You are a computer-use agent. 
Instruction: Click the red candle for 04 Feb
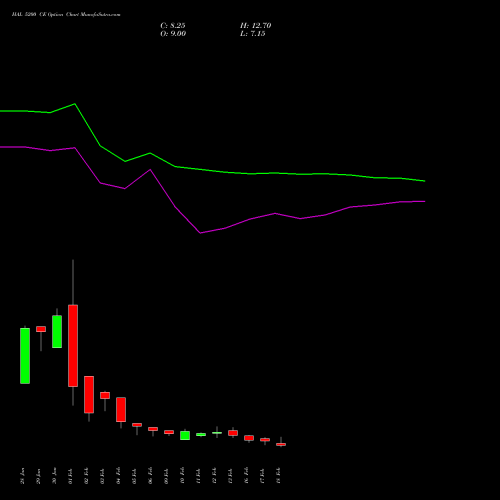tap(121, 409)
